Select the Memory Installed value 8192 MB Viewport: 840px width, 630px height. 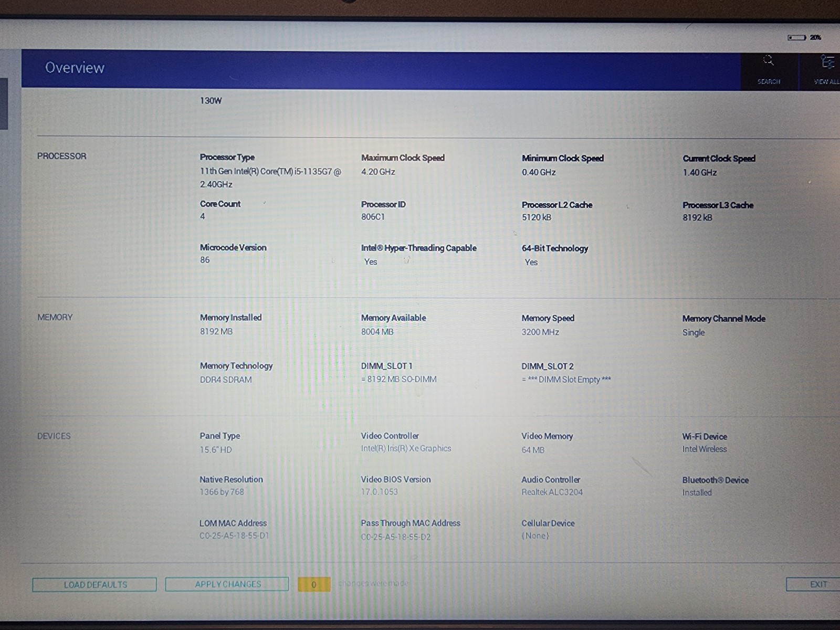[216, 331]
